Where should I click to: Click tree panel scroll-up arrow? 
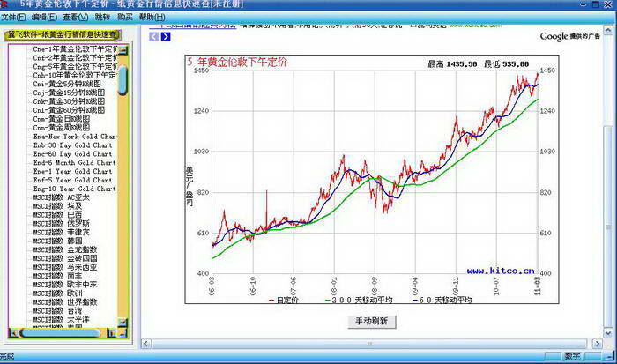click(123, 50)
